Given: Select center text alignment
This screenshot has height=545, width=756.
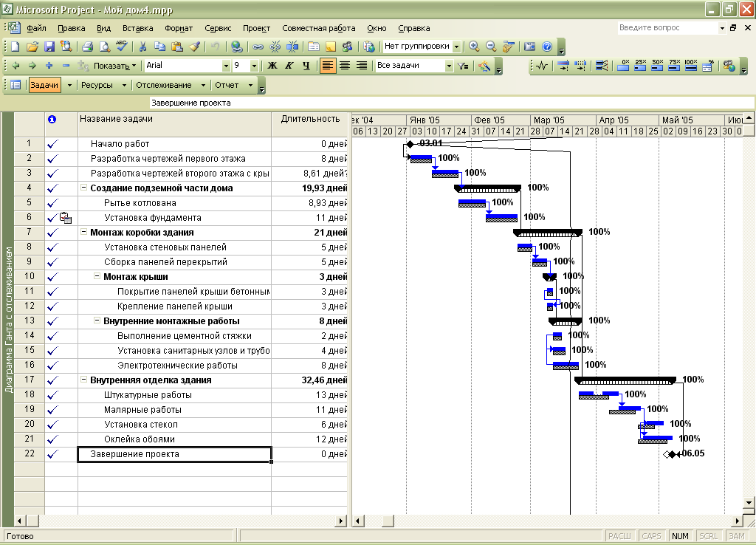Looking at the screenshot, I should pos(345,66).
